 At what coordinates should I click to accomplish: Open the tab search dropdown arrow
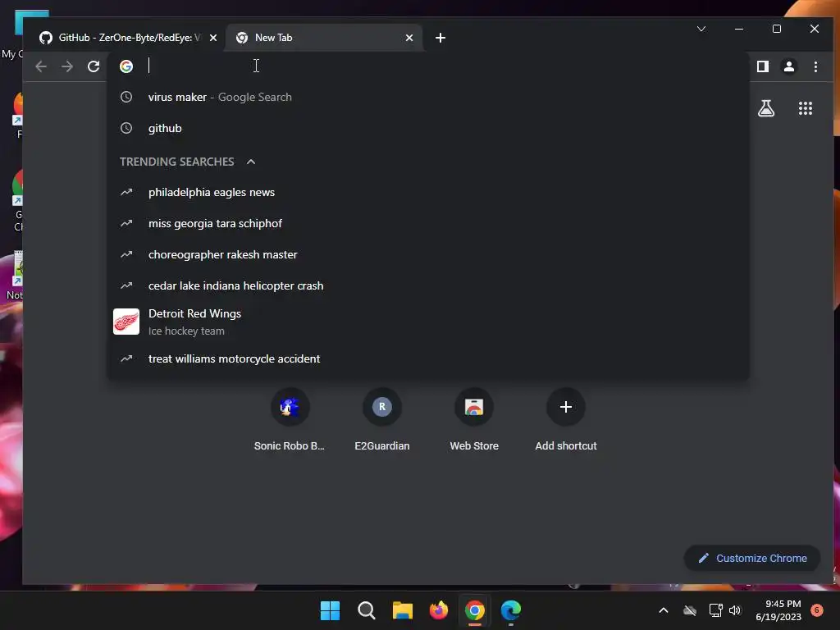coord(701,29)
